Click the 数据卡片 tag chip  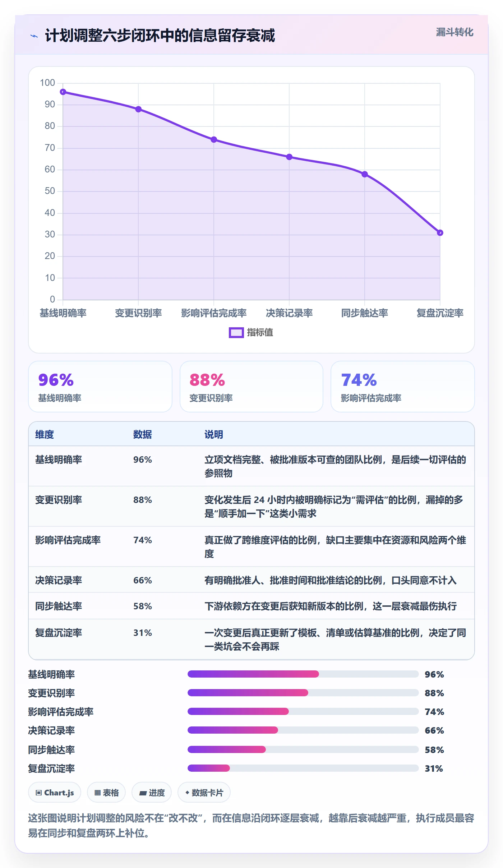pos(204,792)
